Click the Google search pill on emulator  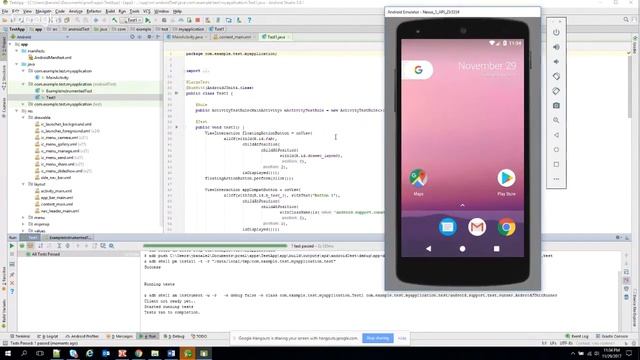point(417,70)
